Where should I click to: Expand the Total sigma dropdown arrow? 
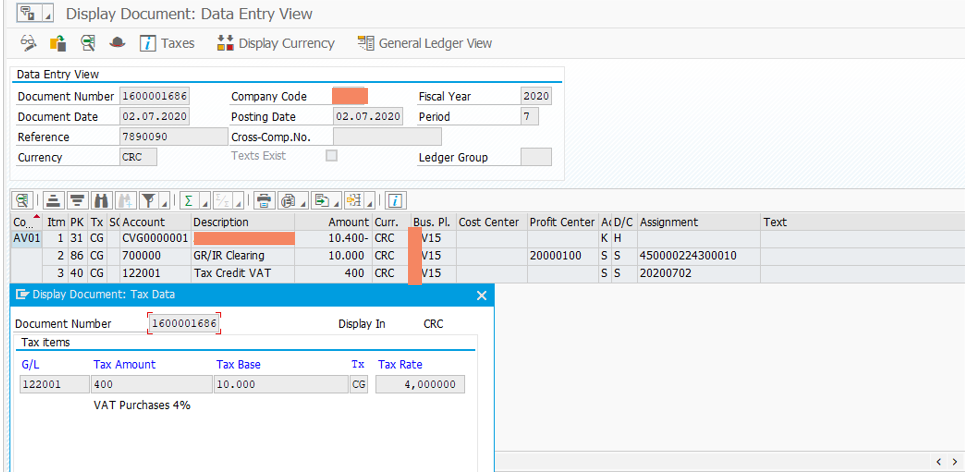205,201
